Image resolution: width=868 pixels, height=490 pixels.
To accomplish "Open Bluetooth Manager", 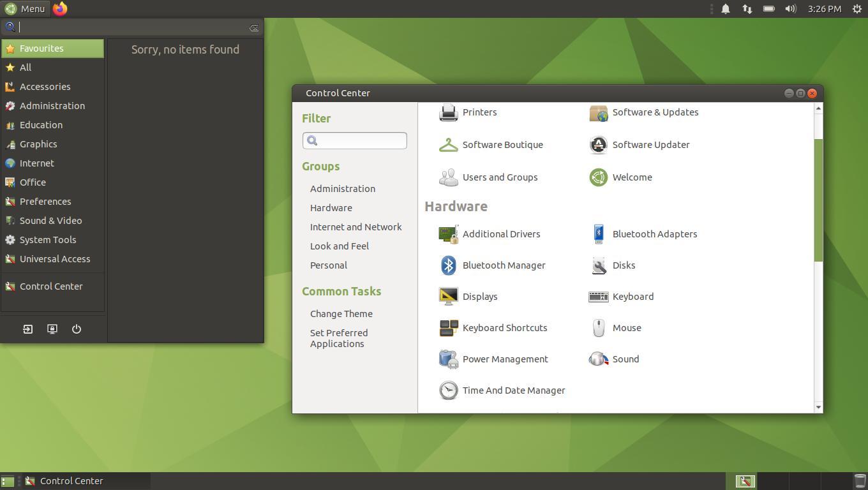I will coord(504,265).
